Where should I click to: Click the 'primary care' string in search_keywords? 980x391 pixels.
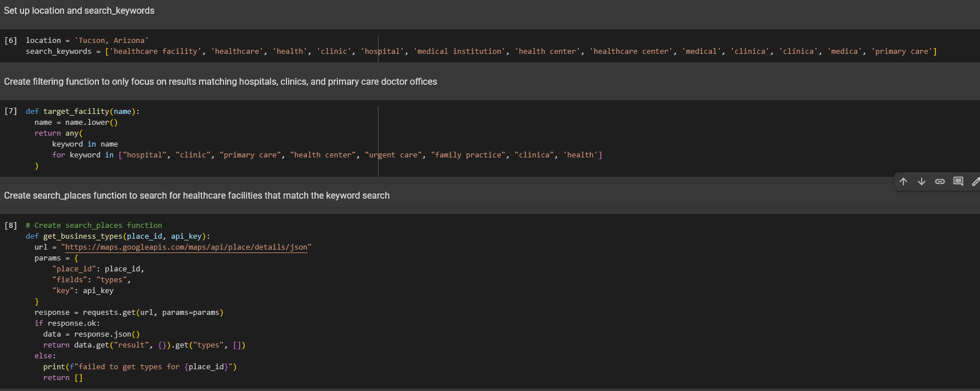coord(902,52)
